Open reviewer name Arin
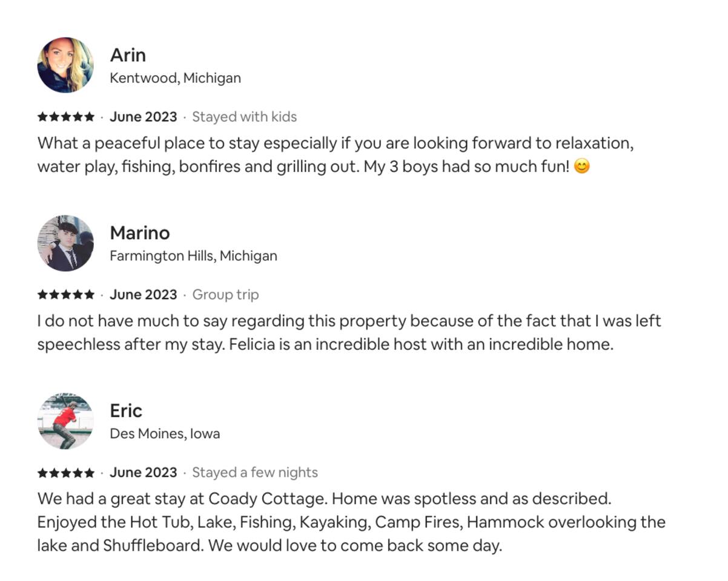This screenshot has width=728, height=581. (128, 55)
